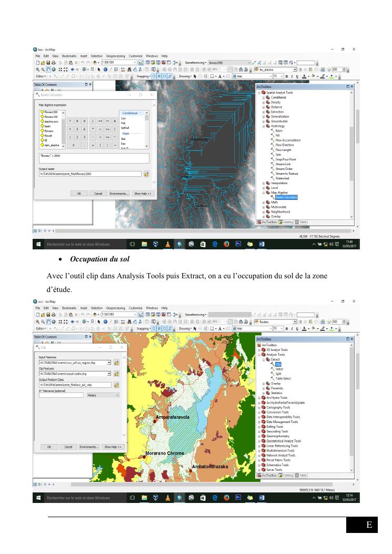Click folder icon beside Output raster path
This screenshot has width=392, height=554.
(x=146, y=174)
